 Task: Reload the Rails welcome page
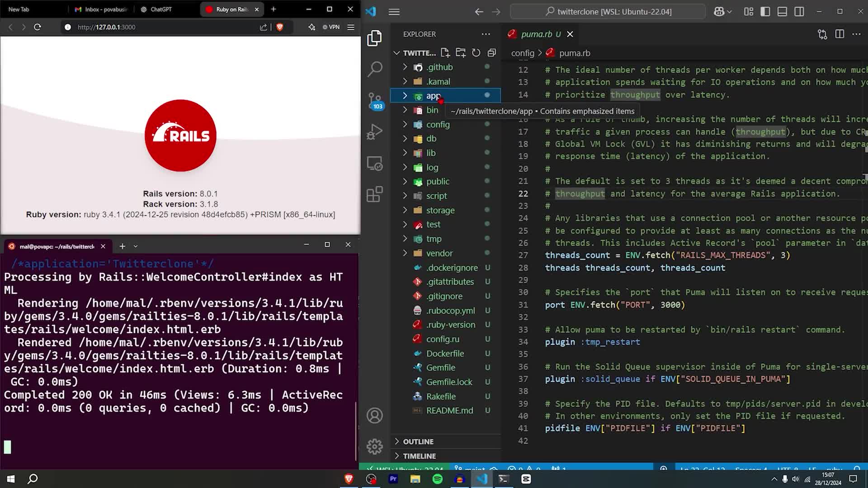tap(38, 27)
